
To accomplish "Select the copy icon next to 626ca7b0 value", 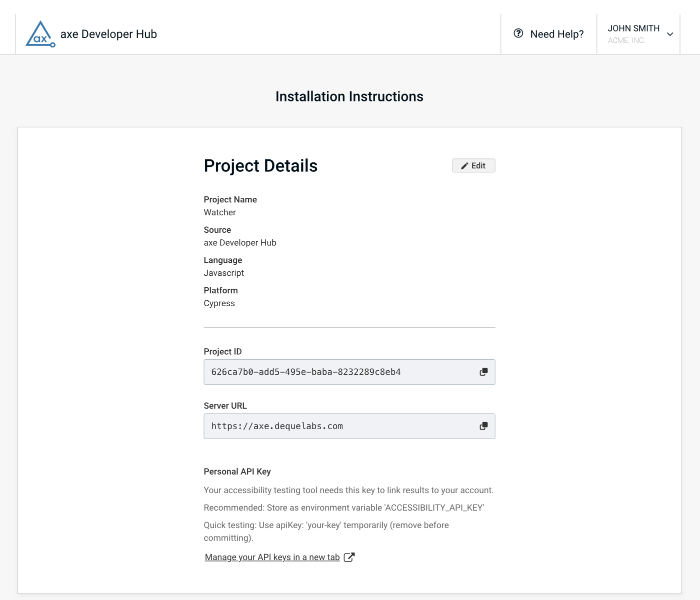I will pos(483,372).
